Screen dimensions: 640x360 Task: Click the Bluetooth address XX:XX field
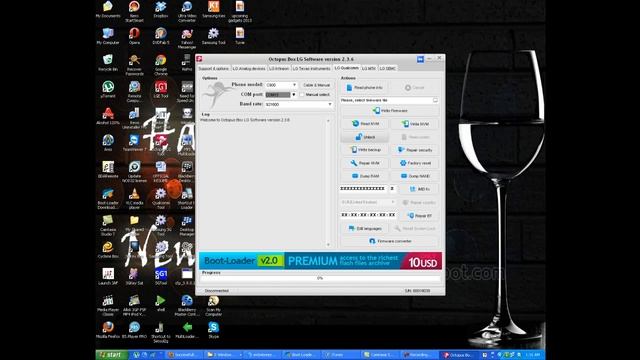pos(368,215)
